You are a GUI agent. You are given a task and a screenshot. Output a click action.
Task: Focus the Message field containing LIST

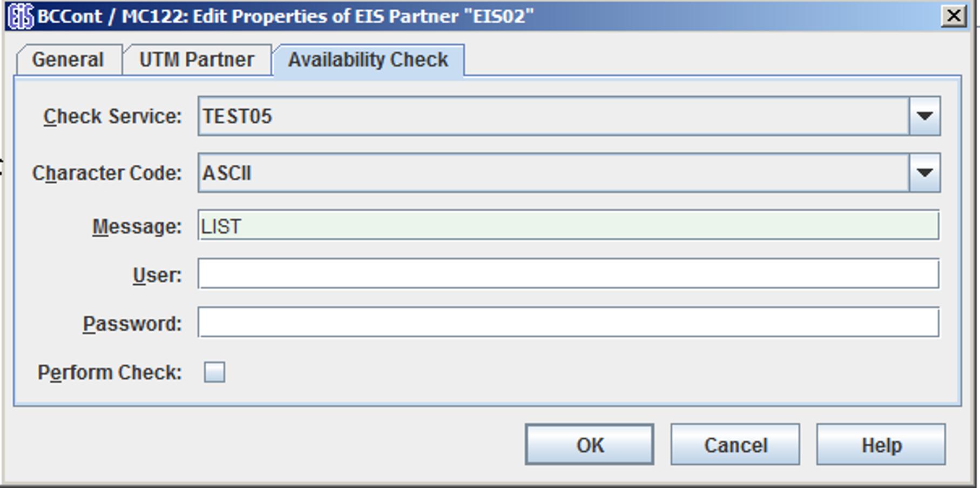[x=568, y=225]
